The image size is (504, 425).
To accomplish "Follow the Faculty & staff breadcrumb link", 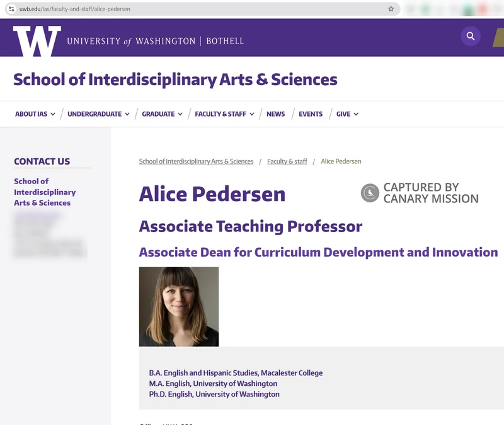I will (287, 161).
